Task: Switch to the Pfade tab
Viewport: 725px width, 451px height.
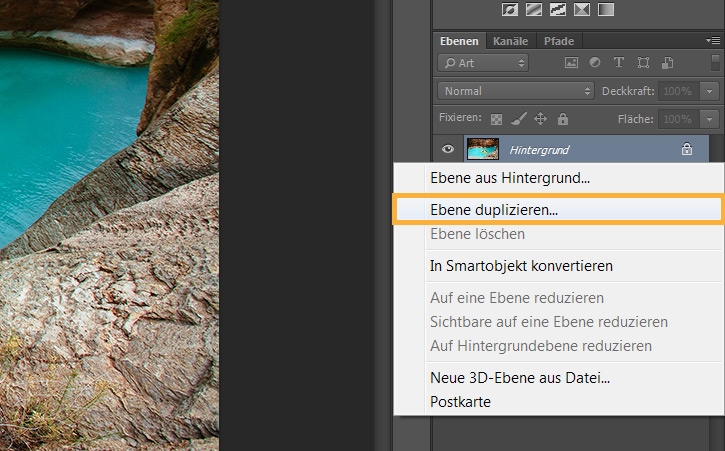Action: tap(559, 41)
